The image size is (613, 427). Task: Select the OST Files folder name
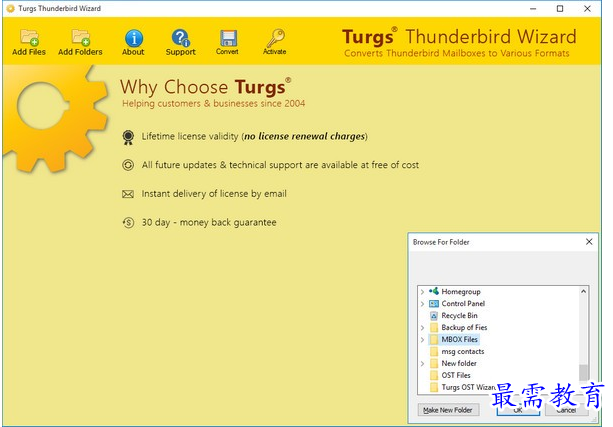[x=456, y=375]
